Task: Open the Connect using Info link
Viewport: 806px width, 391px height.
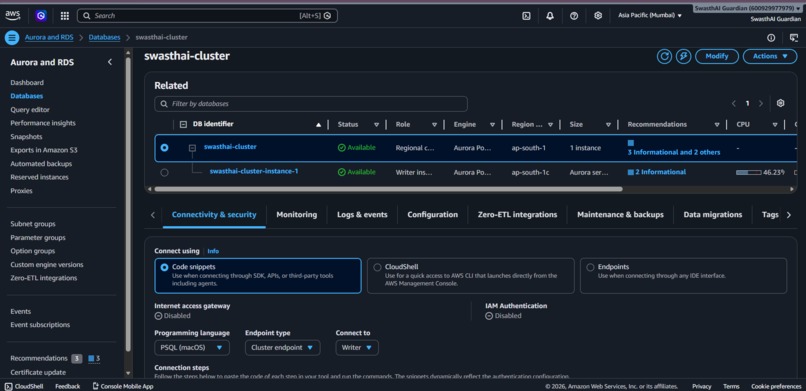Action: 213,251
